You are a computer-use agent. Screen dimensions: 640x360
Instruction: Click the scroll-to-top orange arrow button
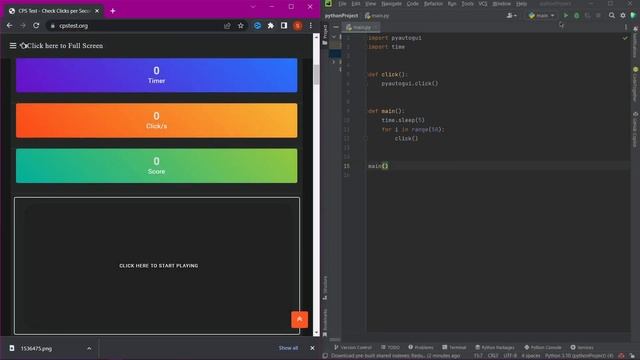click(x=300, y=320)
